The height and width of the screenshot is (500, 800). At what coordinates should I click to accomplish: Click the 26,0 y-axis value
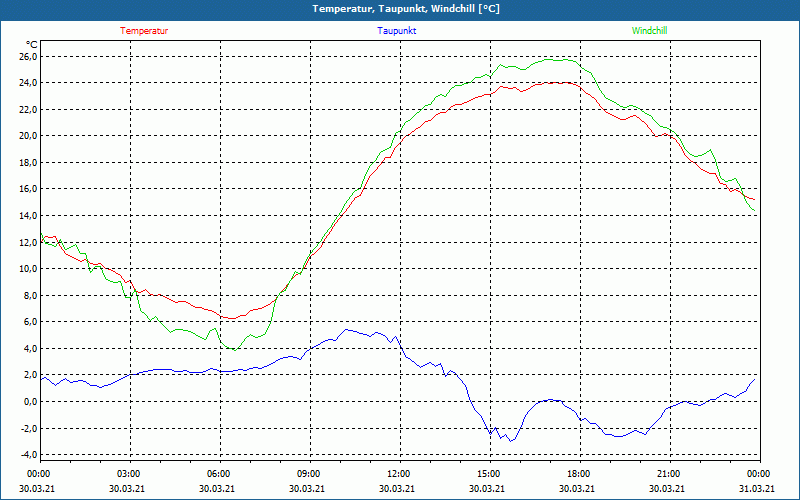pyautogui.click(x=28, y=56)
